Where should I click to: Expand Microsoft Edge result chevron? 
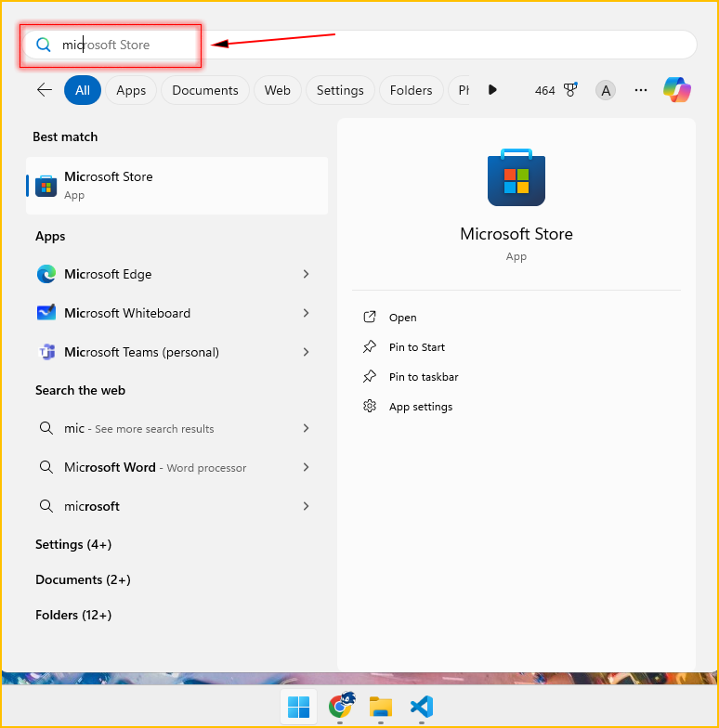(x=306, y=274)
